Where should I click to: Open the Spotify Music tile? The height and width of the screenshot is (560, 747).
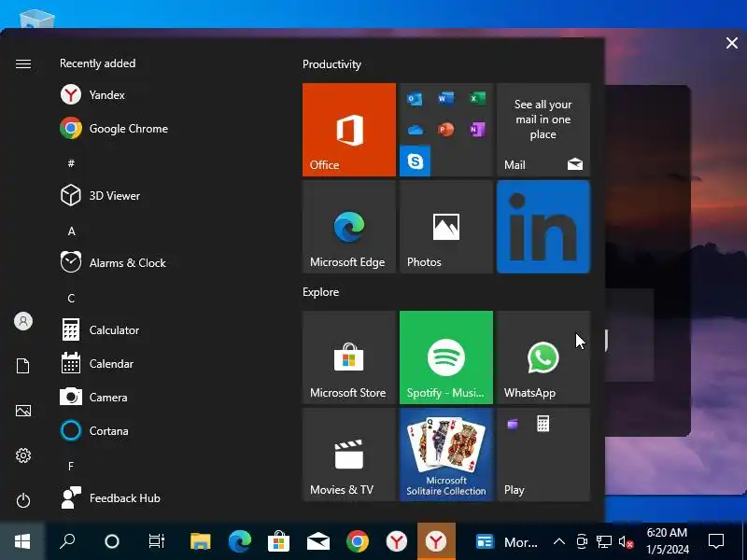(x=446, y=357)
